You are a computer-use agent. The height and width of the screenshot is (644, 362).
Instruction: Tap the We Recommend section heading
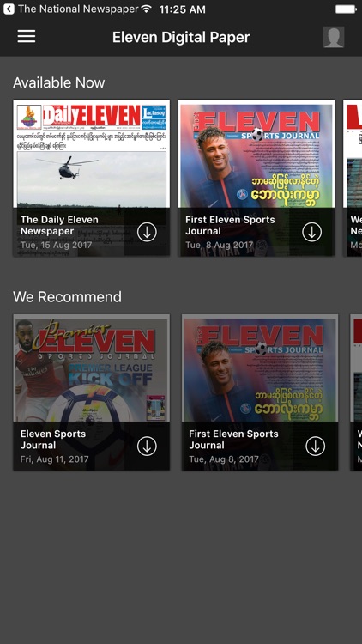point(67,296)
